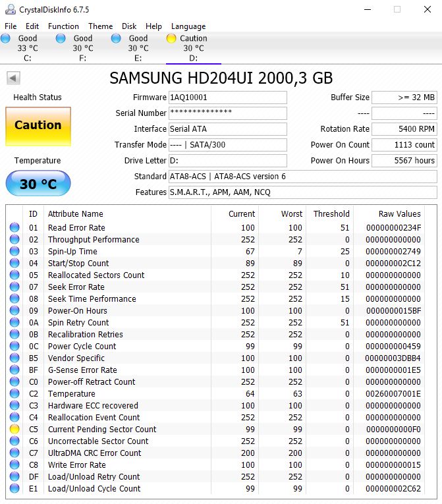The image size is (442, 504).
Task: Click raw value 00000003DBB4
Action: pyautogui.click(x=393, y=358)
